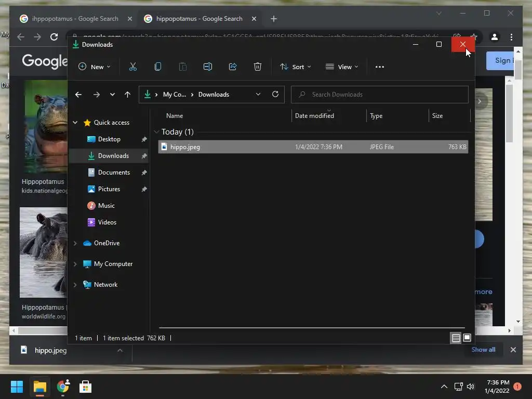Open the notification center badge
The height and width of the screenshot is (399, 532).
517,386
